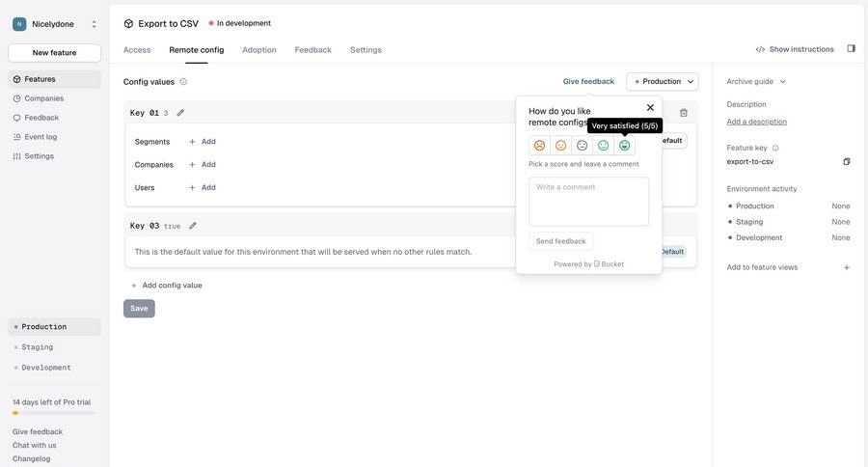Switch to the Adoption tab

(x=259, y=50)
